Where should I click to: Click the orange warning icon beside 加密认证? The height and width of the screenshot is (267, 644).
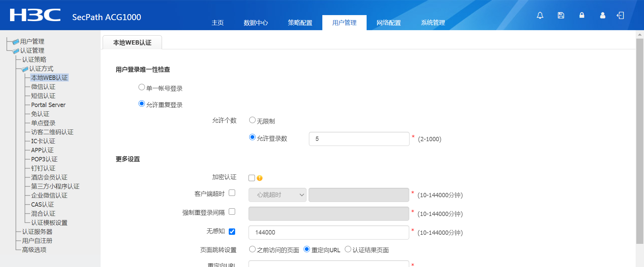tap(260, 178)
